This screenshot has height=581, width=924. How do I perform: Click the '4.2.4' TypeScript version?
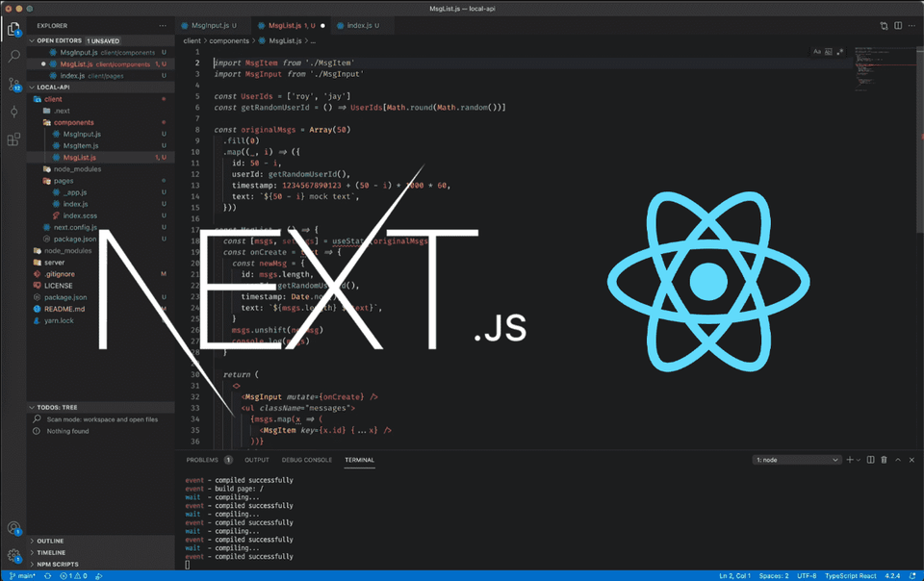click(893, 575)
